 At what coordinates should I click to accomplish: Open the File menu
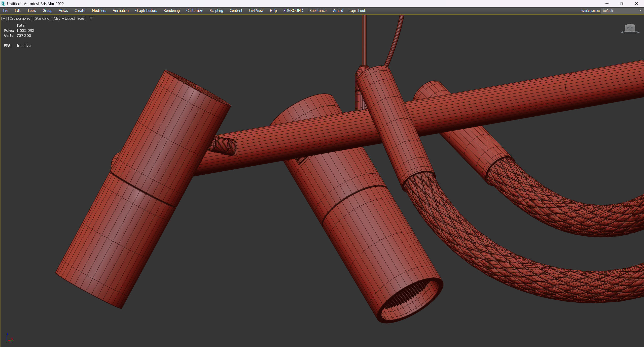[x=6, y=11]
